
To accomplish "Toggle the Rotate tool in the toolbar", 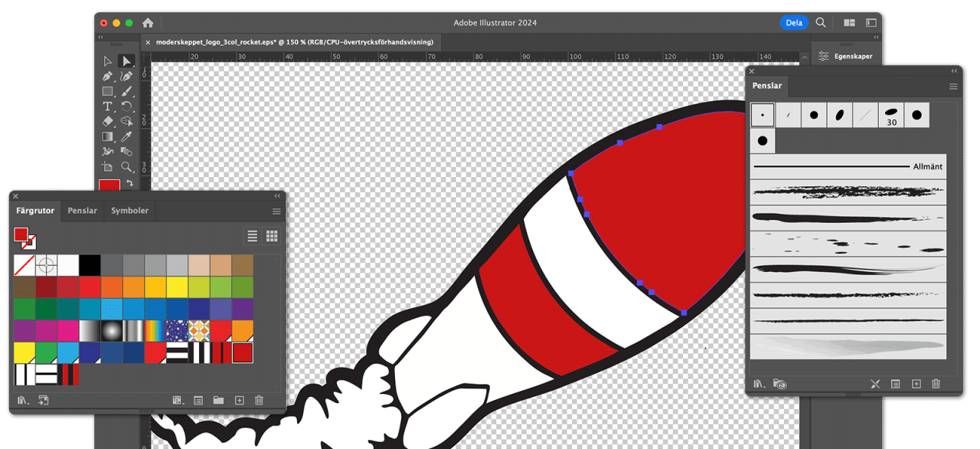I will click(128, 106).
